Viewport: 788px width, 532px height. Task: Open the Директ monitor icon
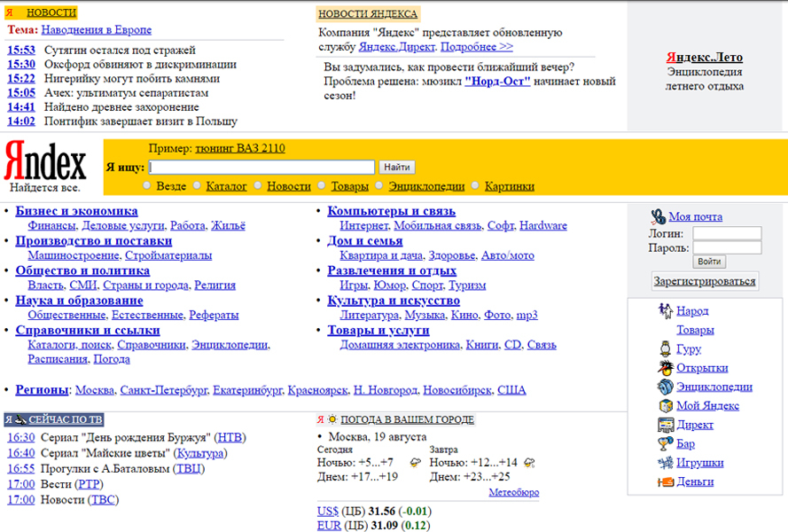tap(666, 425)
